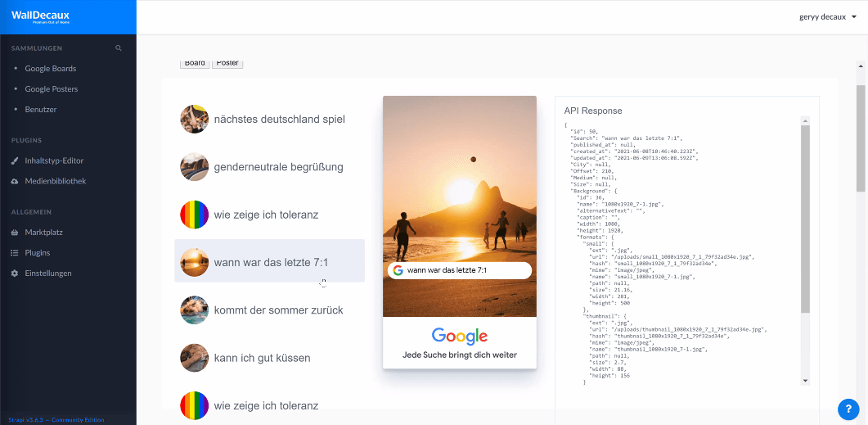Viewport: 868px width, 425px height.
Task: Select genderneutrale begrüßung search entry
Action: pos(270,167)
